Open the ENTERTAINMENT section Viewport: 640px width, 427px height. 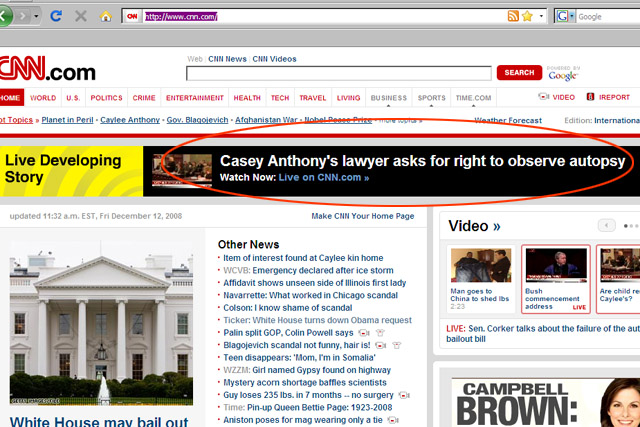(195, 98)
